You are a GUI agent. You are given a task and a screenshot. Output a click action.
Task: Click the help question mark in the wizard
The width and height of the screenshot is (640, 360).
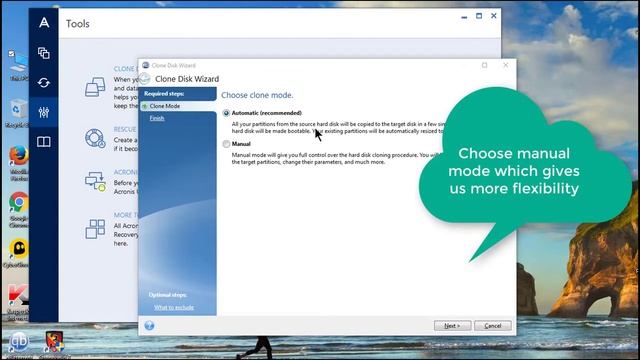coord(149,325)
